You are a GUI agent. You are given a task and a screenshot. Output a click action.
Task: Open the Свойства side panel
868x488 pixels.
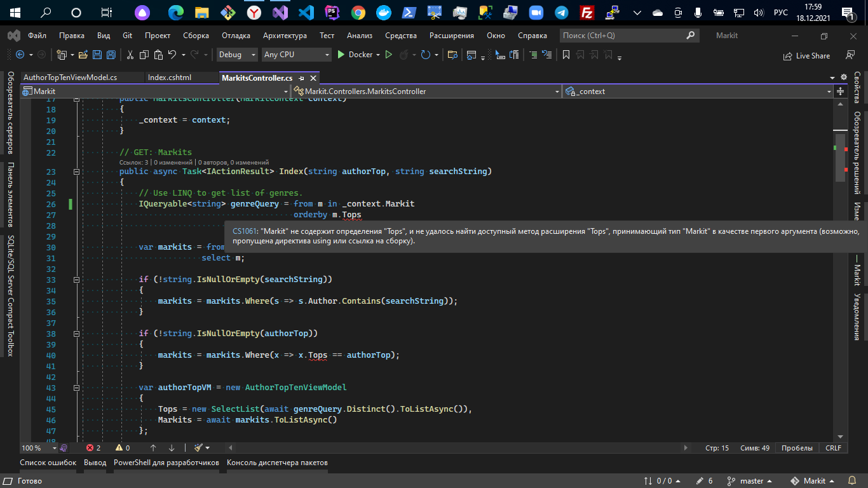pos(857,88)
